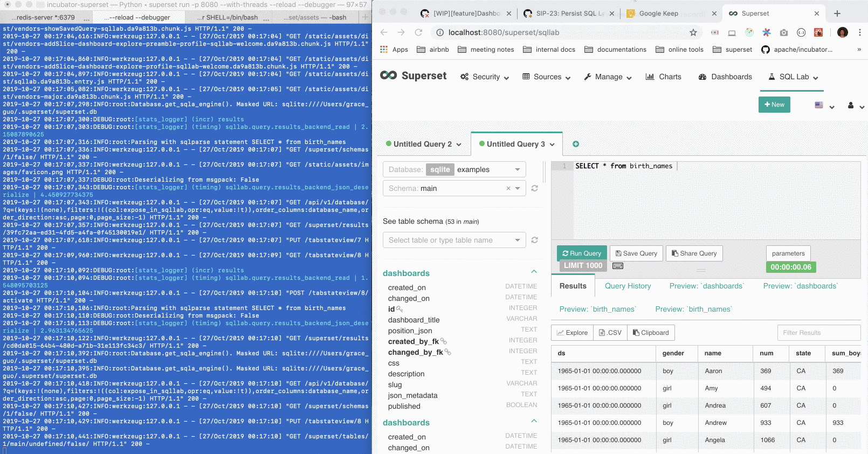This screenshot has height=454, width=868.
Task: Click the Run Query button
Action: 582,253
